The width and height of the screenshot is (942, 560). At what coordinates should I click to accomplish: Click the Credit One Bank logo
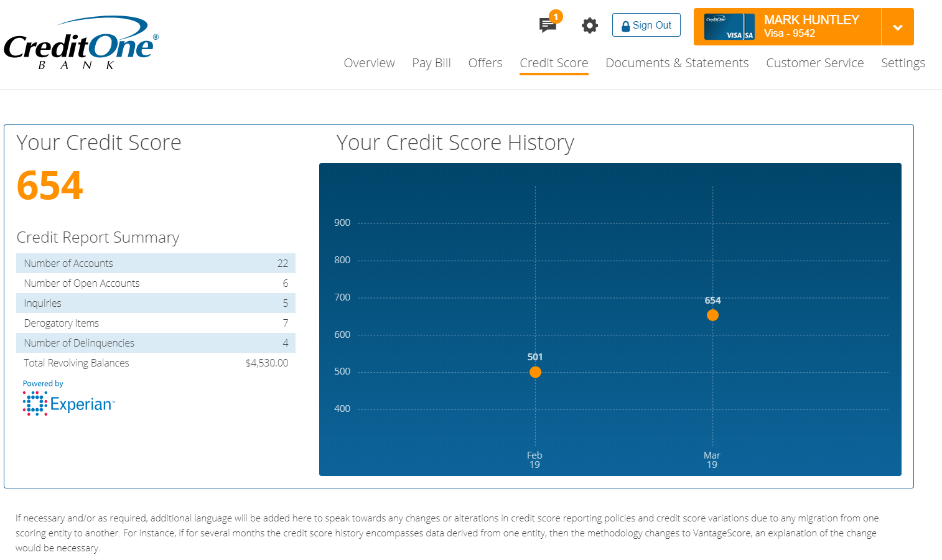81,44
